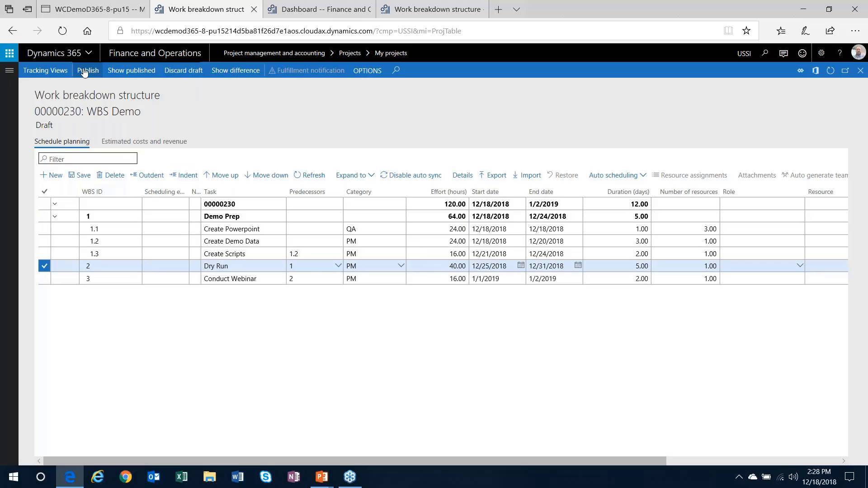Import a work breakdown structure

(526, 175)
